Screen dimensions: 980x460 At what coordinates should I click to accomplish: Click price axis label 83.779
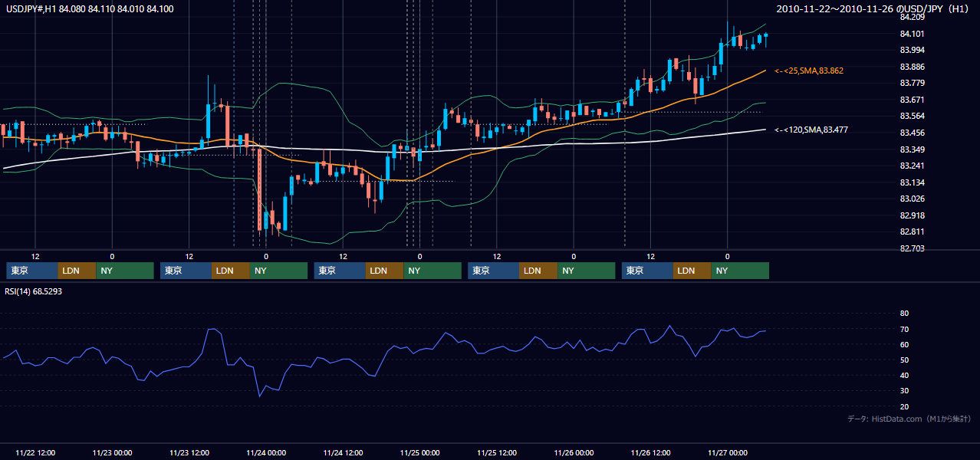(912, 83)
